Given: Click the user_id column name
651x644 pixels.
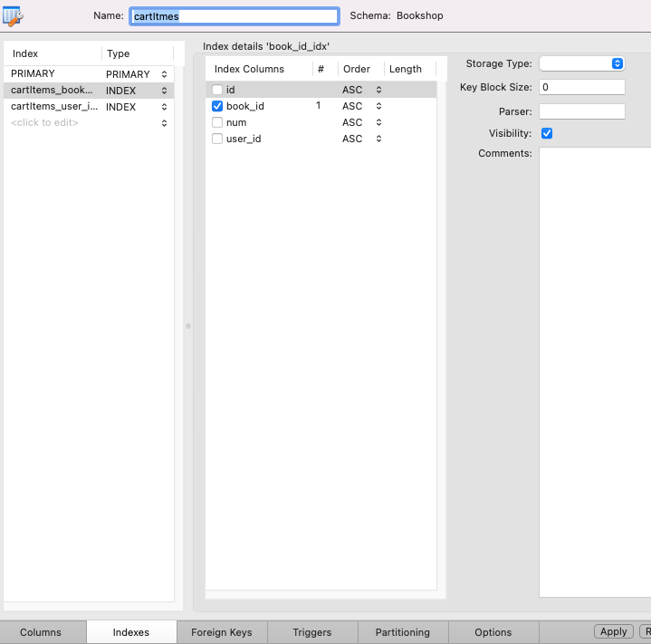Looking at the screenshot, I should pyautogui.click(x=244, y=139).
